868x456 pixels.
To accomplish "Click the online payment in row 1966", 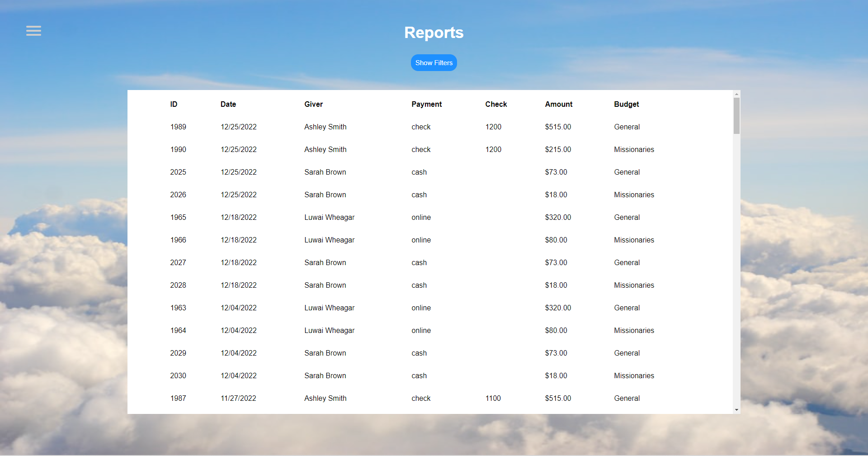I will click(x=421, y=240).
